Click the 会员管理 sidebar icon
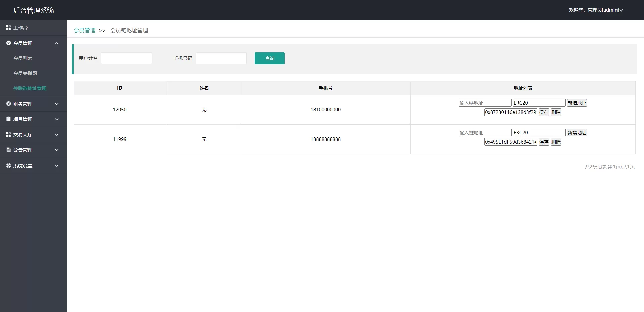This screenshot has width=644, height=312. (x=8, y=43)
